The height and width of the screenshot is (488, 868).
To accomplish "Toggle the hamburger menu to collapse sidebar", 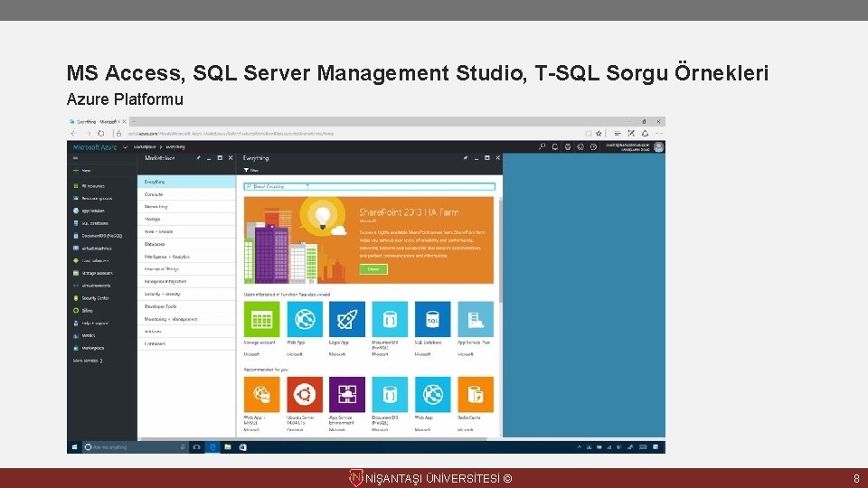I will (75, 158).
